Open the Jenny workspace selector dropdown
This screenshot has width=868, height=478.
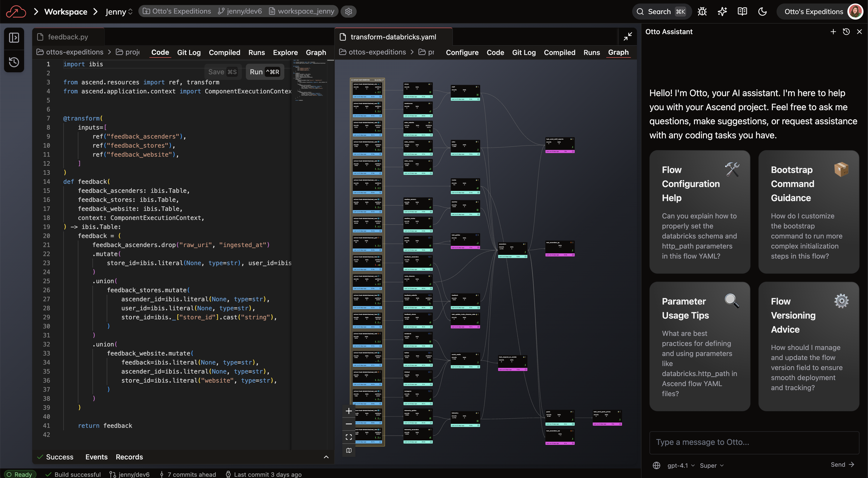tap(119, 12)
